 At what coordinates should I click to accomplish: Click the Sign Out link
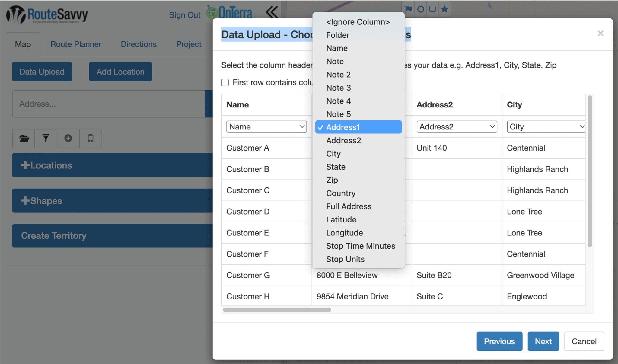coord(185,15)
